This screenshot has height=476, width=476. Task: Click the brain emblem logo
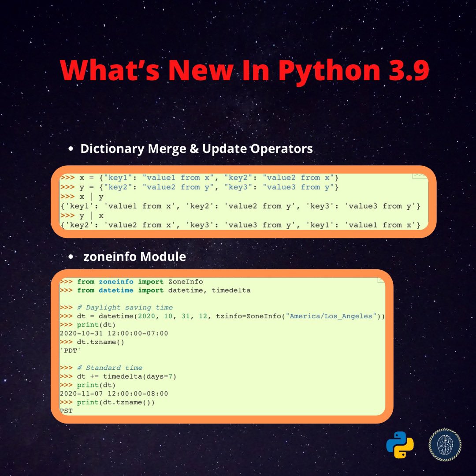pos(445,445)
